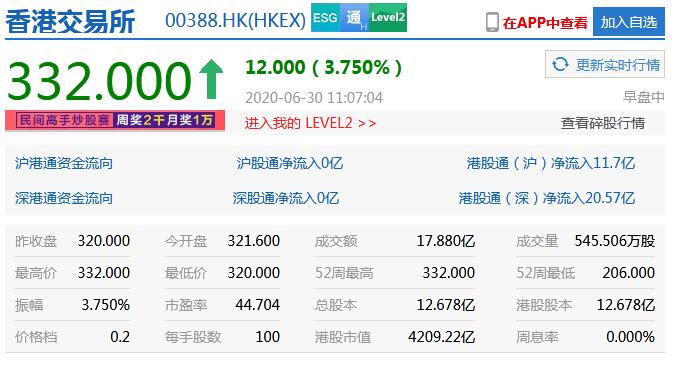Click 港股通（深）净流入20.57亿 link
Screen dimensions: 676x373
coord(547,198)
